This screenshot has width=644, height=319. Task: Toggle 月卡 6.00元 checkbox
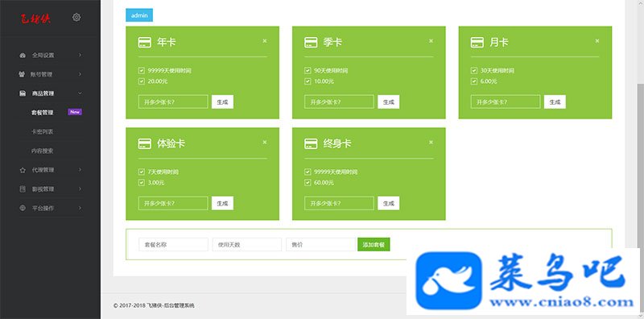pos(474,81)
